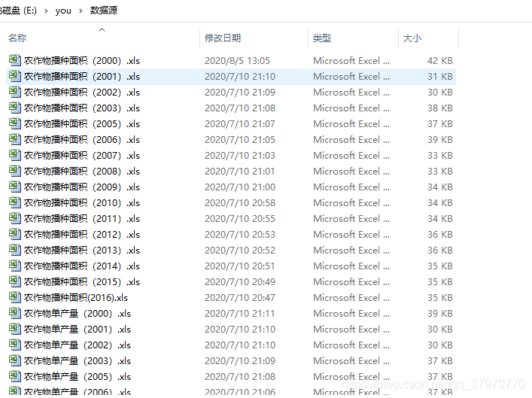Select file name 农作物播种面积 (2001) .xls

click(x=82, y=77)
